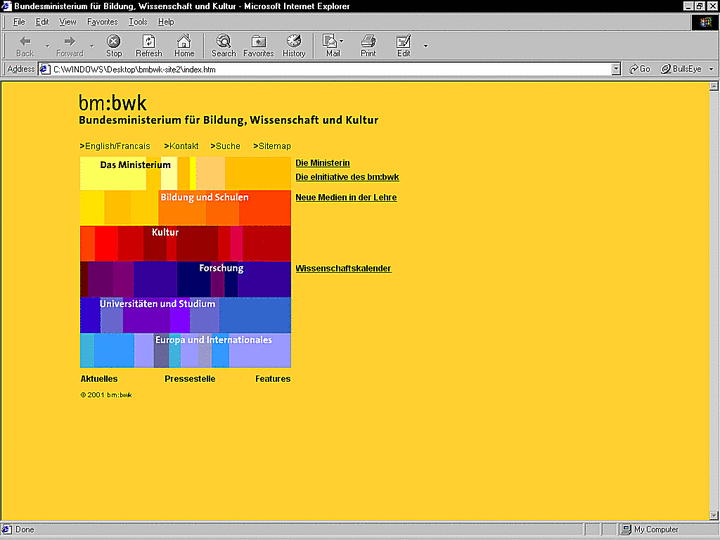Open the Help menu
The width and height of the screenshot is (720, 540).
166,22
